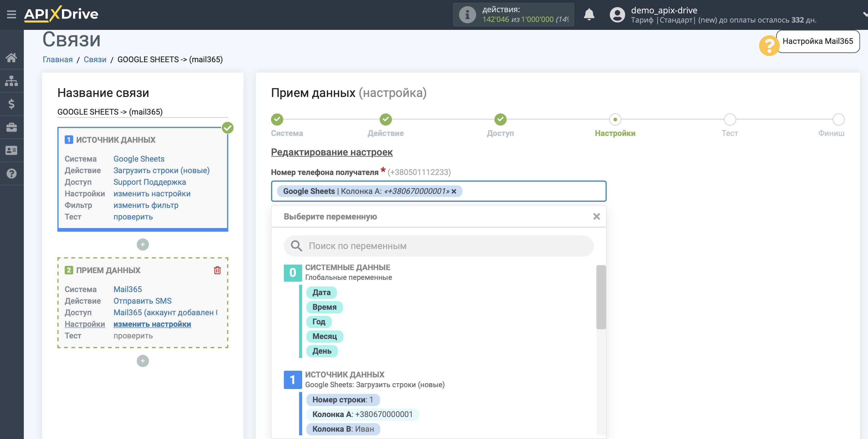Collapse the СИСТЕМНЫЕ ДАННЫЕ section
Viewport: 868px width, 439px height.
pyautogui.click(x=292, y=273)
